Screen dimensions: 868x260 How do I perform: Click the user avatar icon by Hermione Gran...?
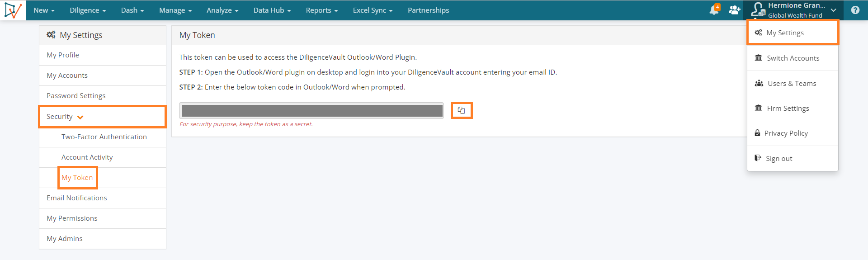tap(758, 10)
